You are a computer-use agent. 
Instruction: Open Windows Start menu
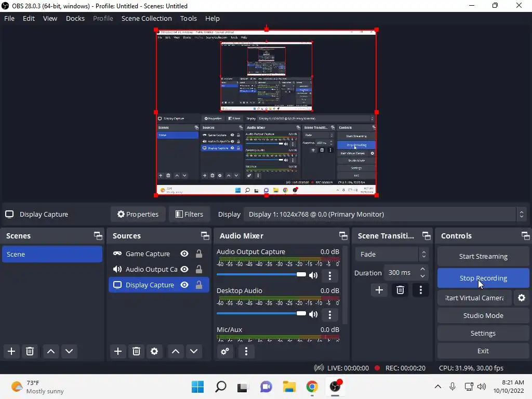click(x=197, y=387)
